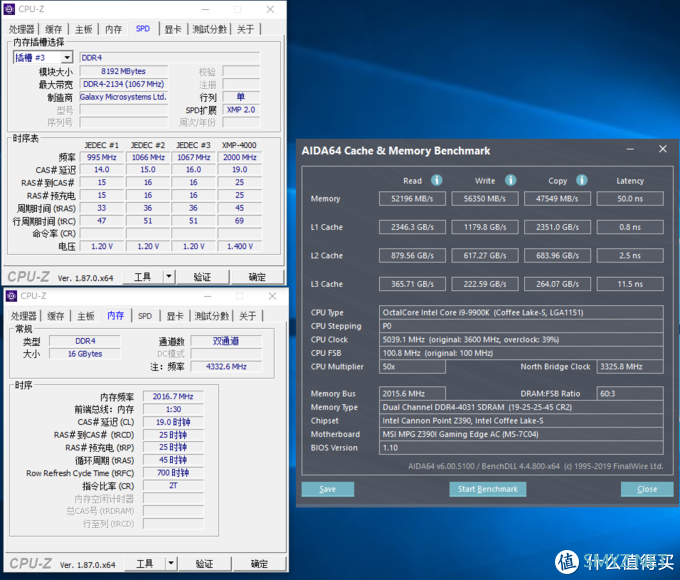Click CPU-Z app icon in top window title bar
The height and width of the screenshot is (580, 680).
pyautogui.click(x=9, y=9)
